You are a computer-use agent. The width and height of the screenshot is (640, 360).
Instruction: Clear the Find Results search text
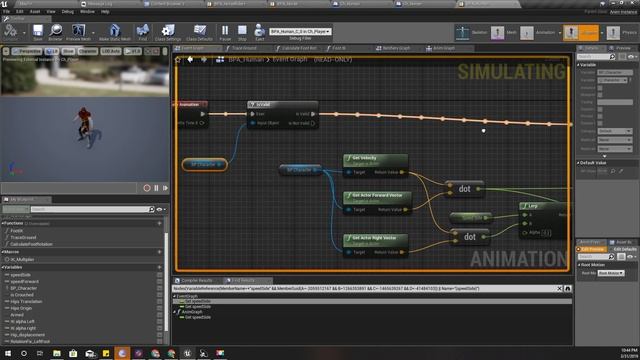(559, 289)
